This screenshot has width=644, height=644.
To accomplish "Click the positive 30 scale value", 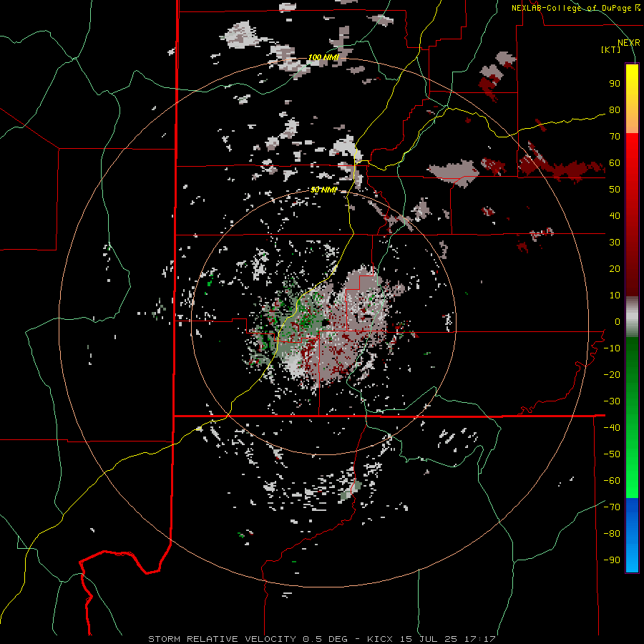I will tap(615, 243).
